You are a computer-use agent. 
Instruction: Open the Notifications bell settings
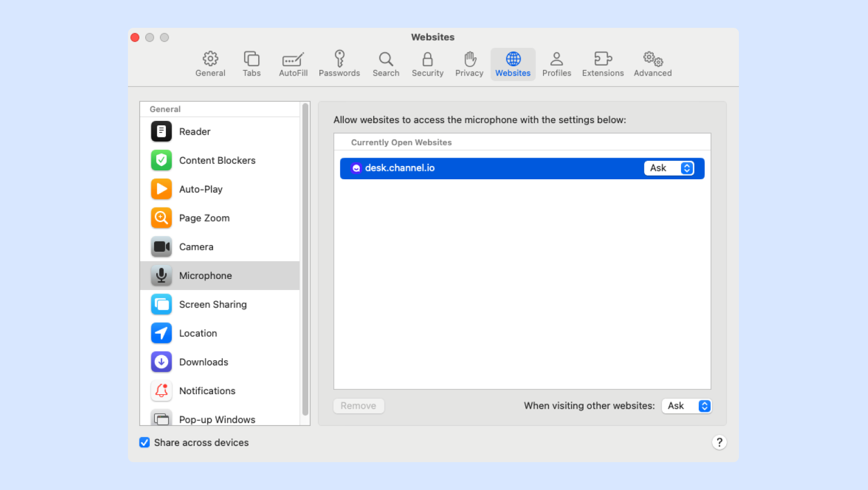(207, 391)
